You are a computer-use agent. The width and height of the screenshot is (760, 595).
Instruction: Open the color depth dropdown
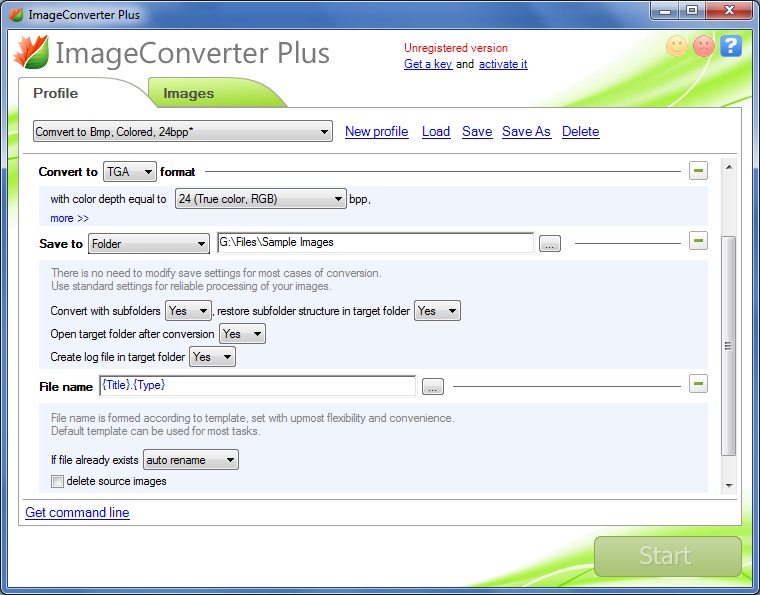261,199
